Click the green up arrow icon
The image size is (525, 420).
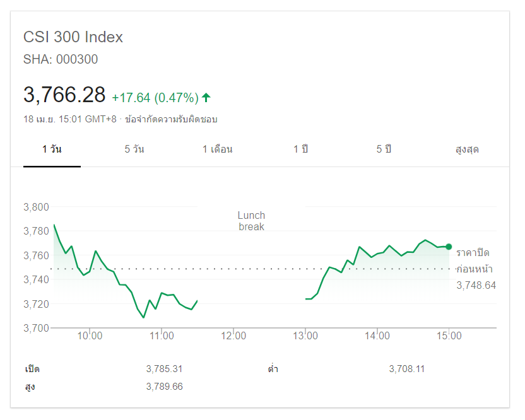tap(206, 98)
